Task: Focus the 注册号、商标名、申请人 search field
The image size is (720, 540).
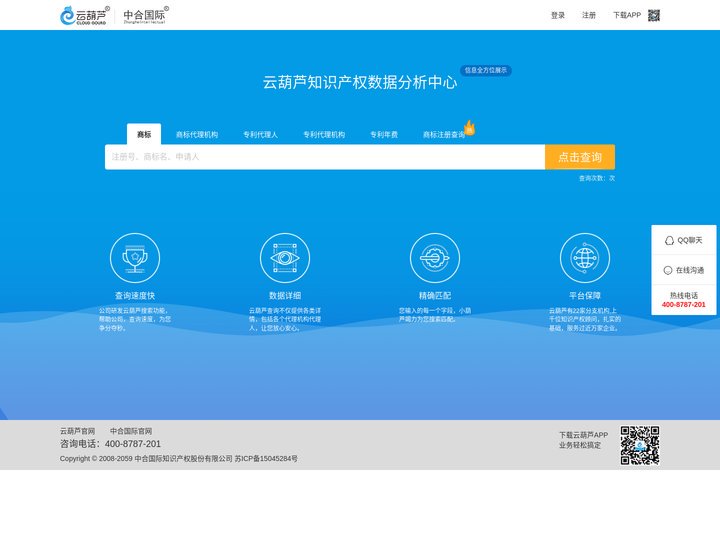Action: pos(325,157)
